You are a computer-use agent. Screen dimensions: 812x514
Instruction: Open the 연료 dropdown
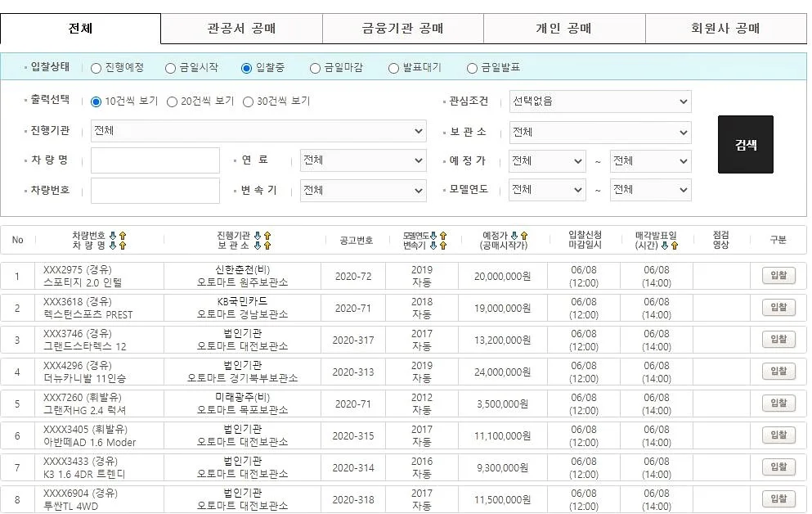click(363, 160)
